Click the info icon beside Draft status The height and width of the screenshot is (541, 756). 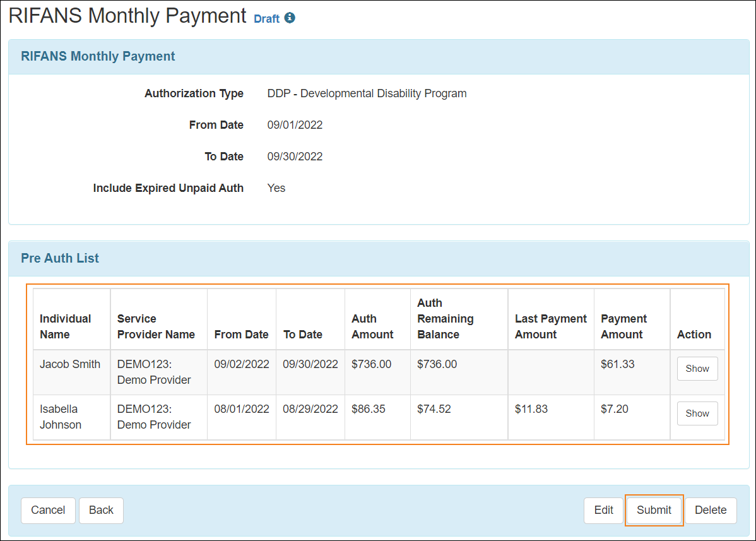(x=290, y=18)
